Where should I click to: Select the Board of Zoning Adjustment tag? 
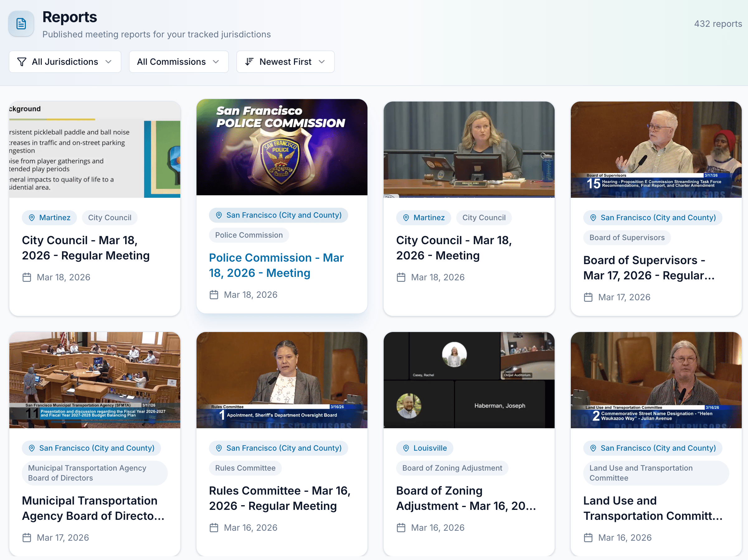(x=452, y=468)
